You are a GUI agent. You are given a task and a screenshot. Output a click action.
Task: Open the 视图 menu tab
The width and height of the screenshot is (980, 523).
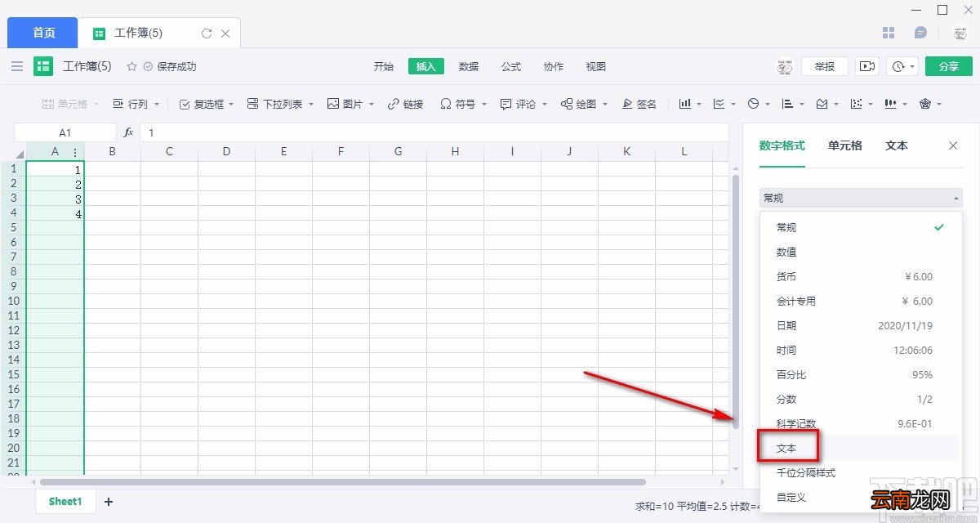pos(596,66)
